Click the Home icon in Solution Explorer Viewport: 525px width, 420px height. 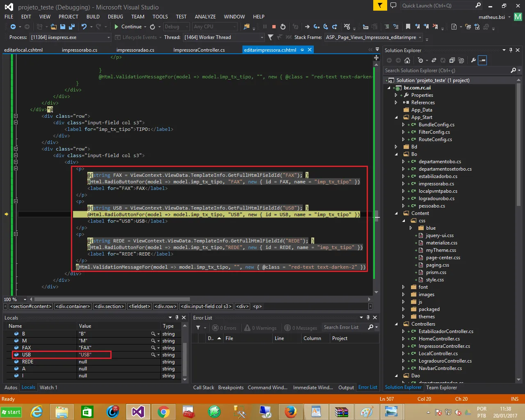pyautogui.click(x=407, y=60)
